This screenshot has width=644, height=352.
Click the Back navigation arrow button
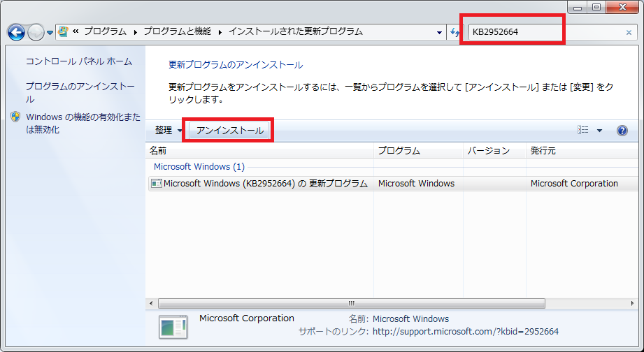(17, 32)
